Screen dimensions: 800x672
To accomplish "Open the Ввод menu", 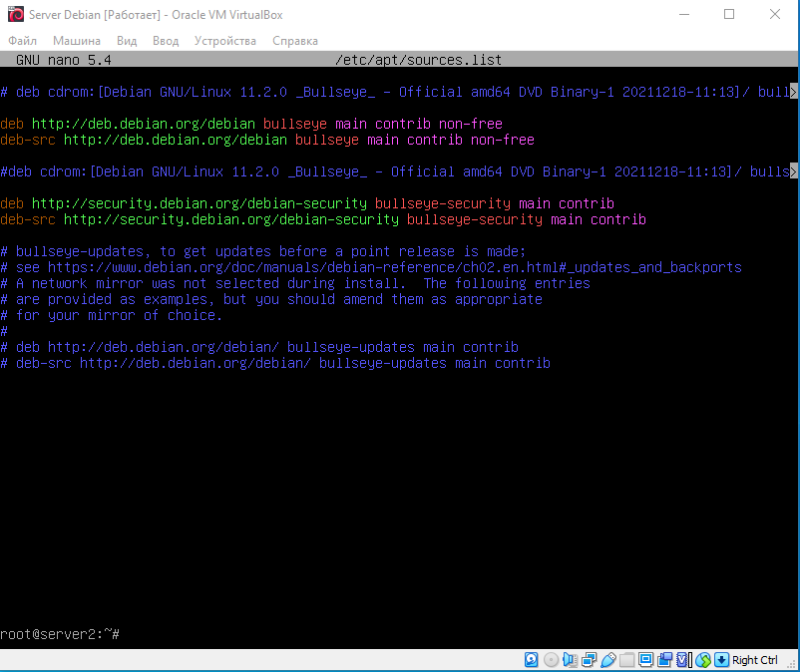I will [x=166, y=41].
